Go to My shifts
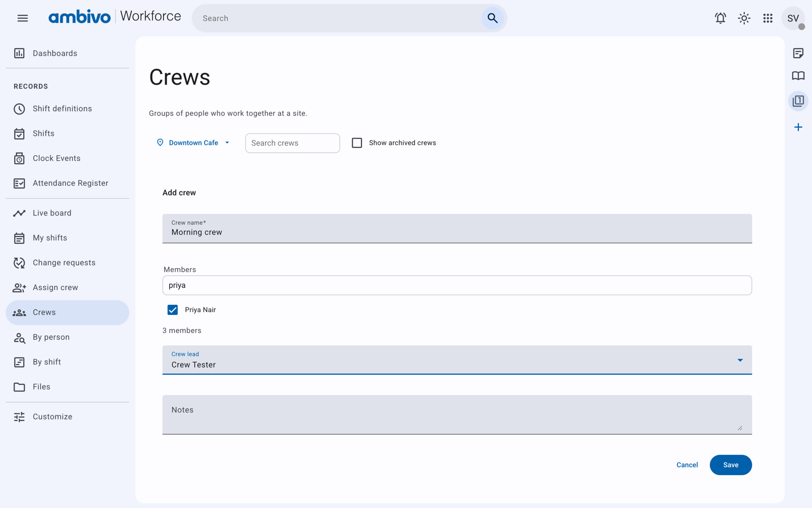Image resolution: width=812 pixels, height=508 pixels. (68, 238)
